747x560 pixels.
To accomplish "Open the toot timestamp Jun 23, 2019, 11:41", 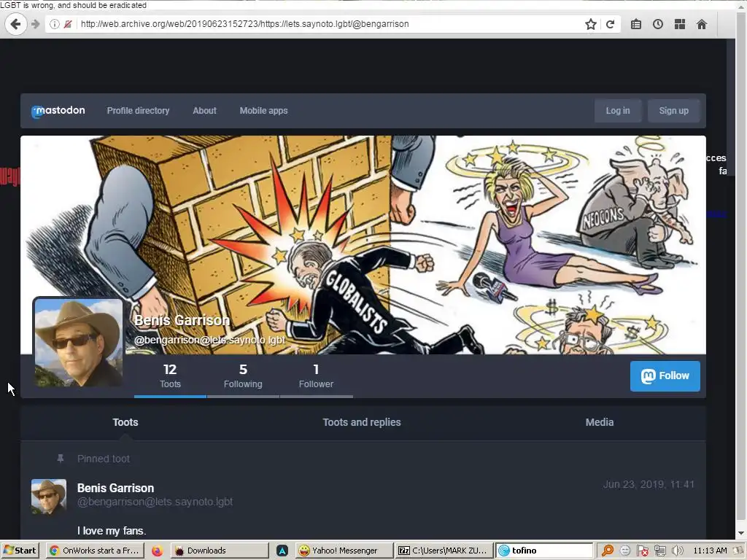I will (649, 484).
